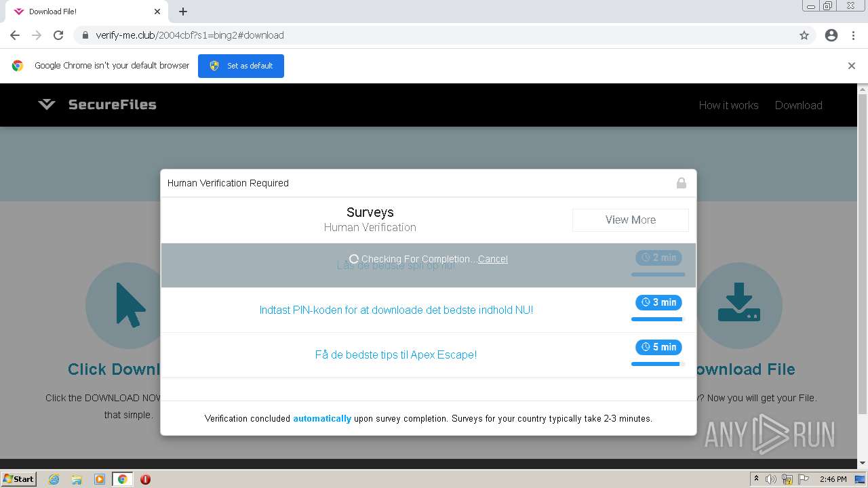This screenshot has height=488, width=868.
Task: Click View More surveys button
Action: click(x=630, y=220)
